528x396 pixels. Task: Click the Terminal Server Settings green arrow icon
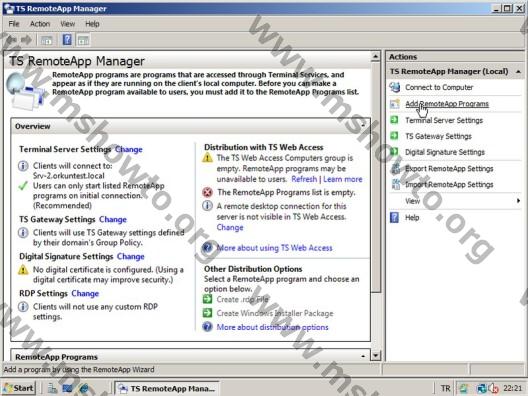point(394,120)
